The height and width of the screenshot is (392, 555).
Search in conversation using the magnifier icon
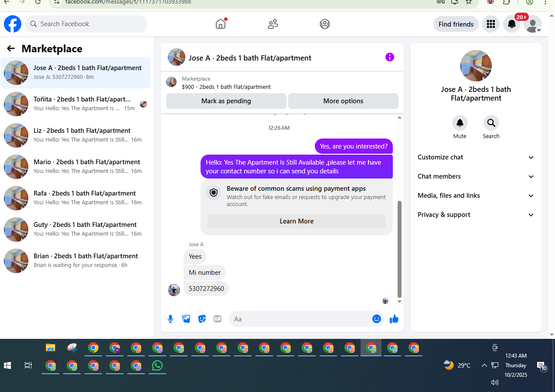click(x=491, y=123)
